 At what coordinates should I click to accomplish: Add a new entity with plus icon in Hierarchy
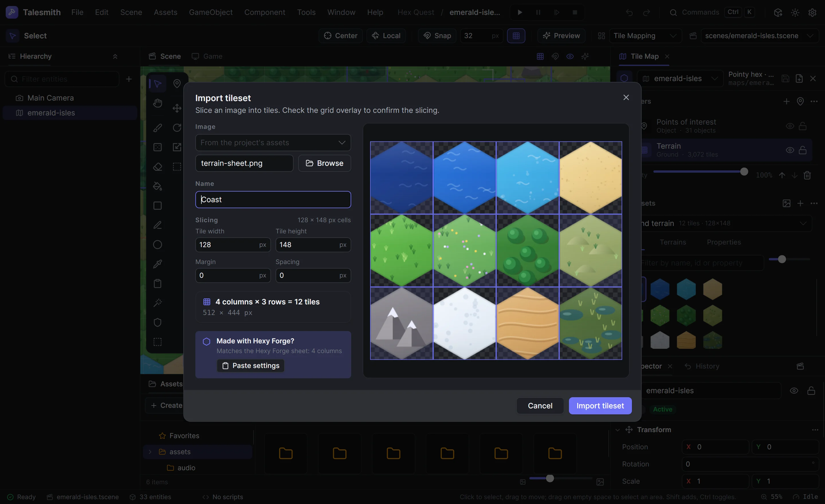pos(129,79)
